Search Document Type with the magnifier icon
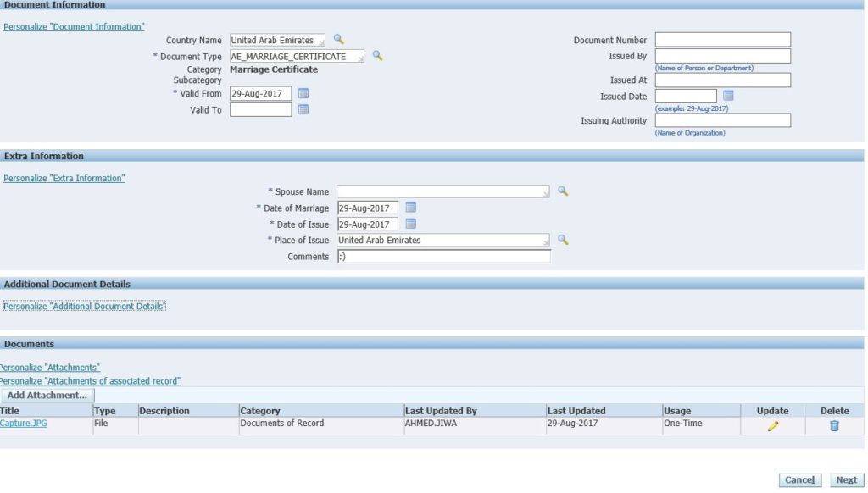This screenshot has height=493, width=868. click(x=378, y=56)
